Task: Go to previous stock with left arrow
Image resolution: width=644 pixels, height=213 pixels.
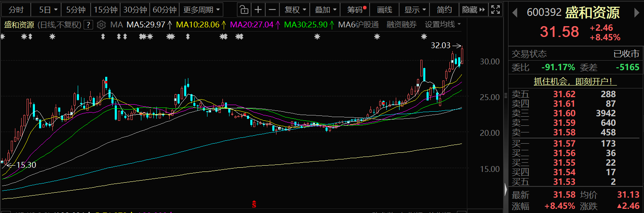Action: 515,12
